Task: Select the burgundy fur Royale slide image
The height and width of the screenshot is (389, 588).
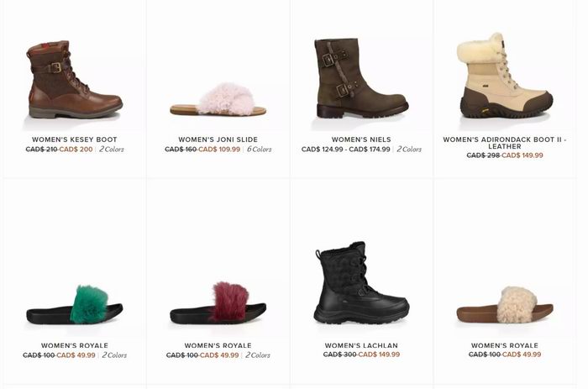Action: point(218,302)
